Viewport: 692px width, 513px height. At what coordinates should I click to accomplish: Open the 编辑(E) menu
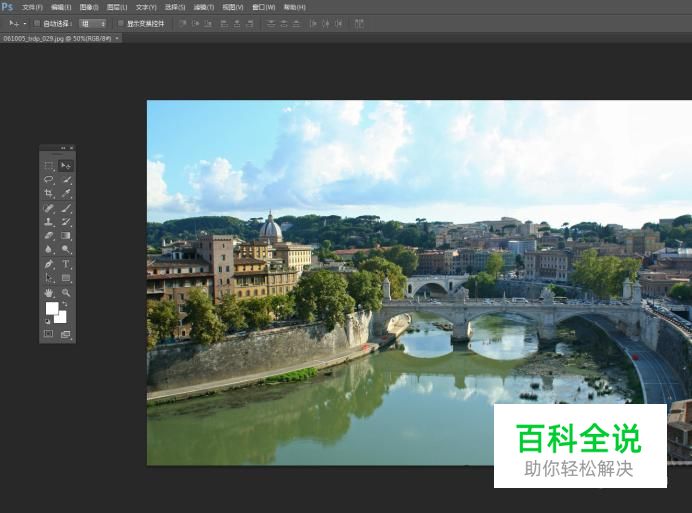pos(61,8)
